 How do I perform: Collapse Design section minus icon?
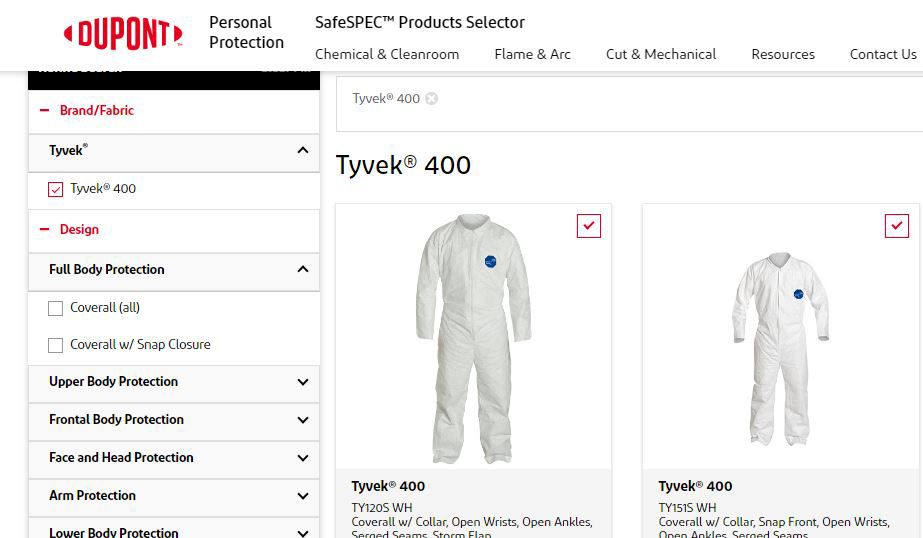tap(44, 230)
